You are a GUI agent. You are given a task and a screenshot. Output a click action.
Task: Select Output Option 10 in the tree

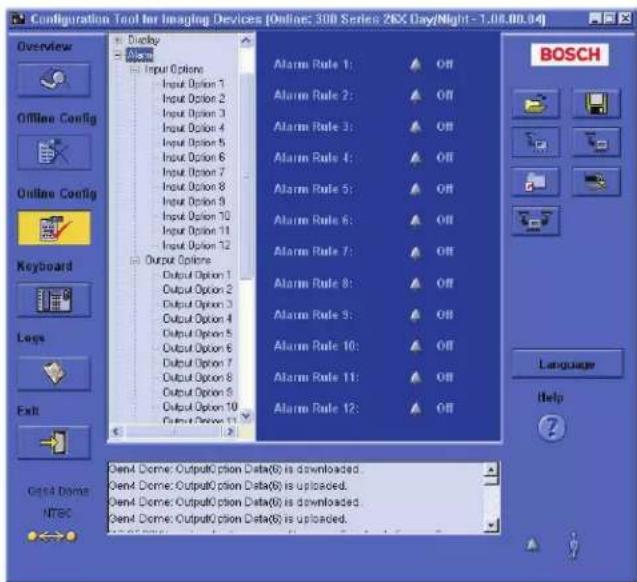[x=200, y=407]
